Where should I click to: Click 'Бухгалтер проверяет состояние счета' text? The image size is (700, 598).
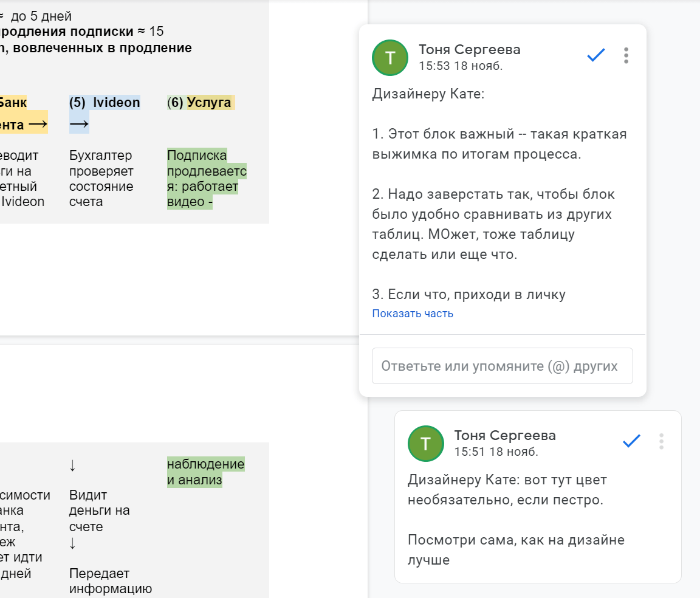coord(100,179)
